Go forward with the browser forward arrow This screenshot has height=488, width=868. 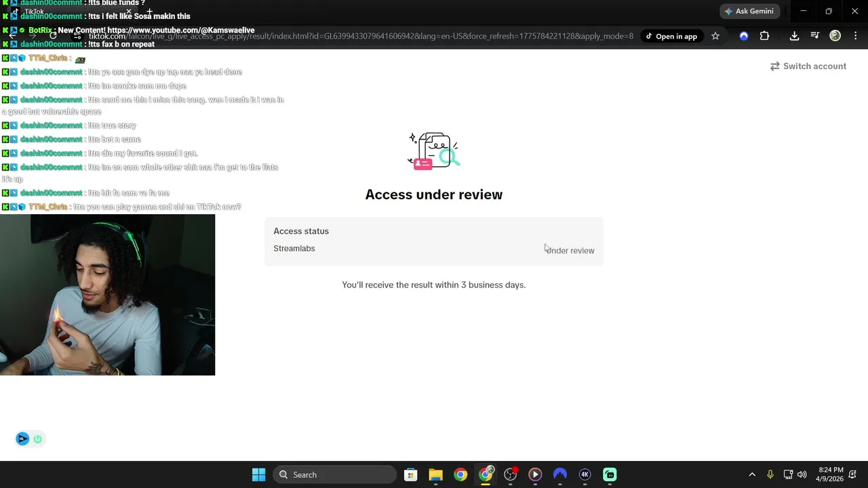pyautogui.click(x=33, y=37)
